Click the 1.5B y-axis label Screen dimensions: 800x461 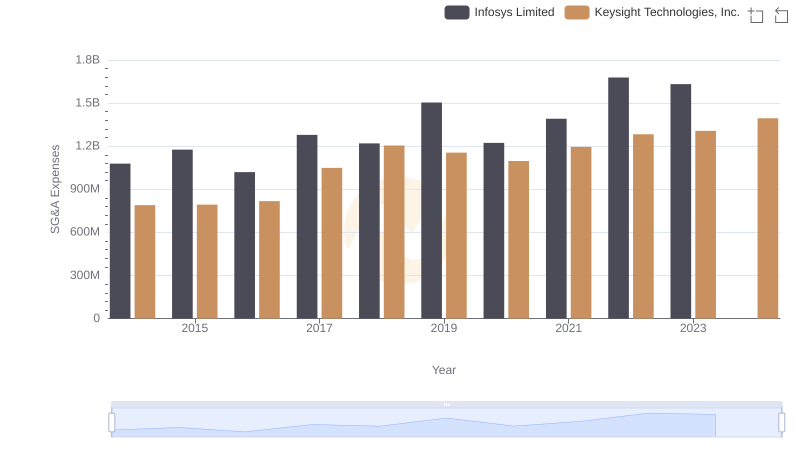(88, 103)
